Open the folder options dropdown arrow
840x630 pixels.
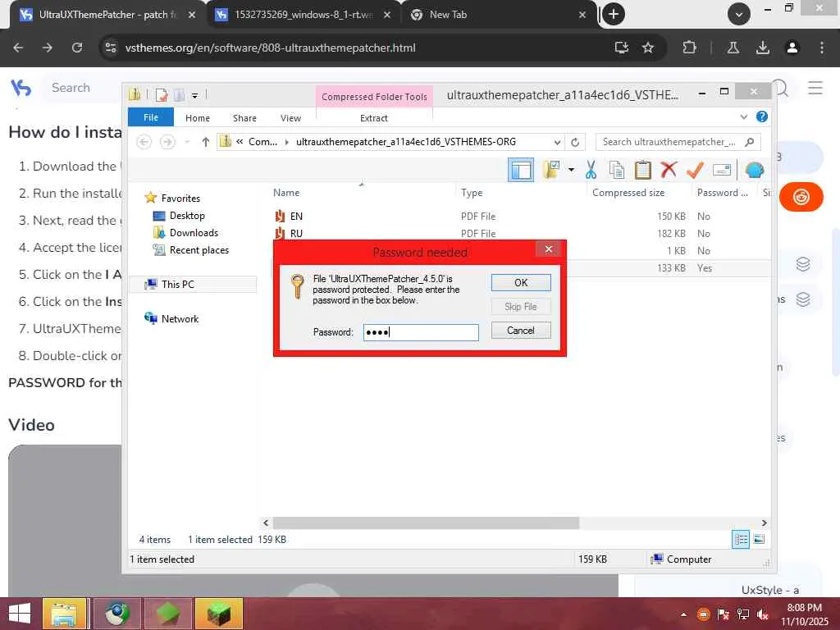pyautogui.click(x=571, y=171)
